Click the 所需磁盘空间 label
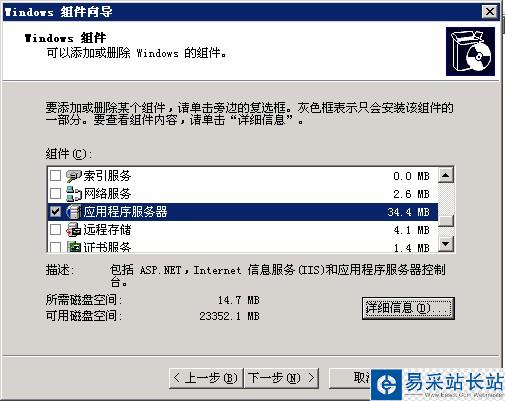505x401 pixels. [x=84, y=300]
